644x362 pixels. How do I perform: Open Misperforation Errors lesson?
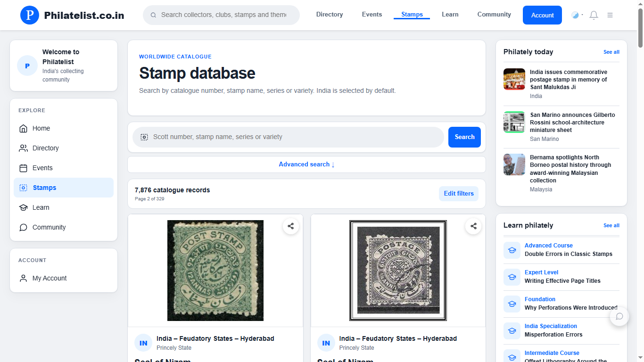click(x=553, y=335)
